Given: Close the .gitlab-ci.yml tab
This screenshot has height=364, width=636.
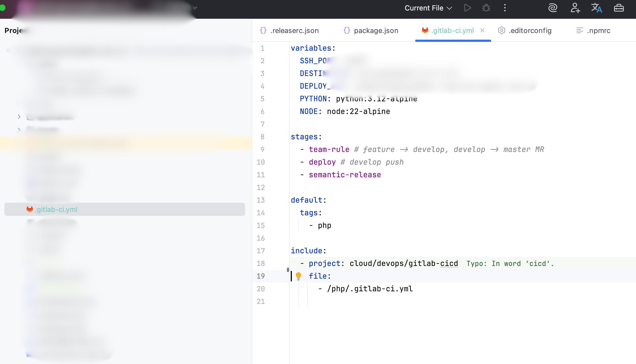Looking at the screenshot, I should point(482,30).
